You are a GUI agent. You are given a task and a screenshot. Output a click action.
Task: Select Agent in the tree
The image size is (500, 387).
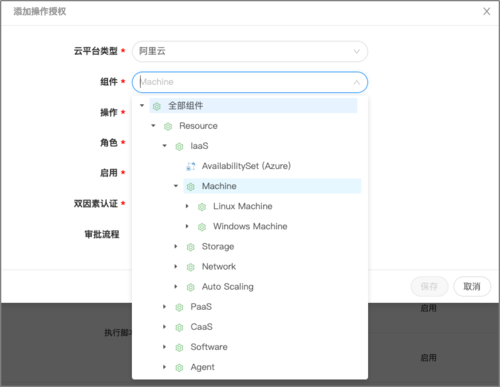202,367
